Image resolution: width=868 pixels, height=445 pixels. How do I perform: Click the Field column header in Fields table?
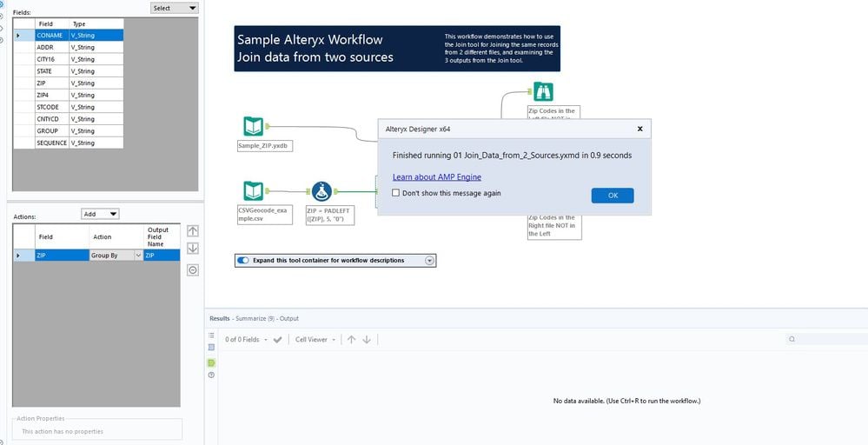point(52,23)
